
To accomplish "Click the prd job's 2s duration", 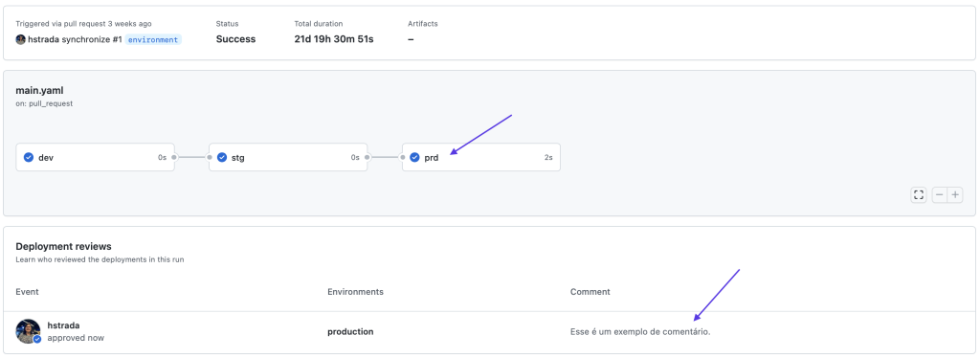I will 548,157.
